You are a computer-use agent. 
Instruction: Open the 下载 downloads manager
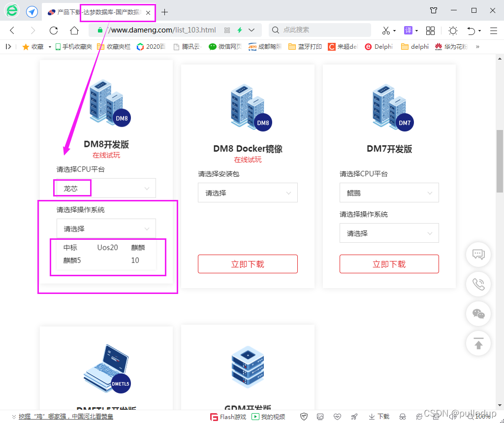point(379,417)
